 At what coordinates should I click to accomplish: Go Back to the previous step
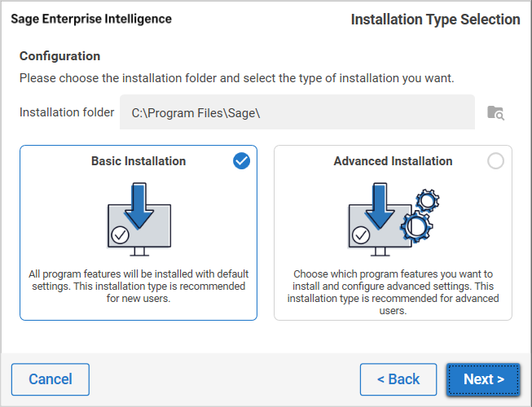tap(398, 379)
